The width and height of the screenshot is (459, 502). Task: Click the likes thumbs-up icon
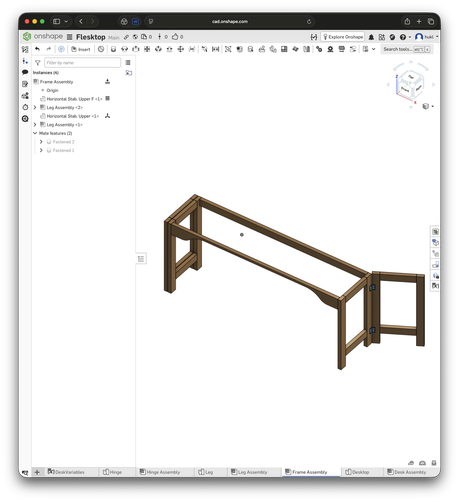tap(175, 37)
